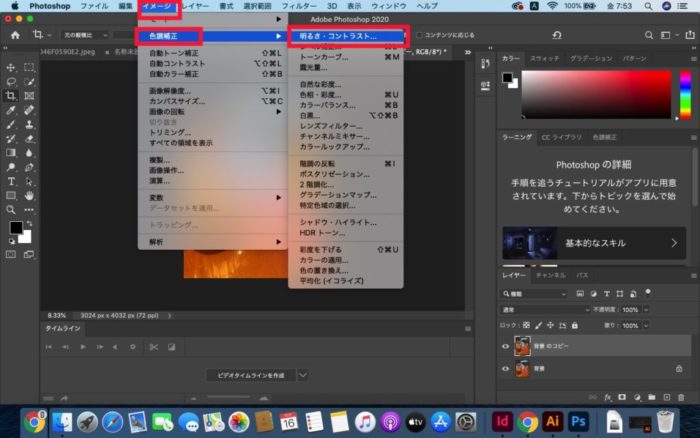Choose 自動トーン補正 menu item

[x=213, y=53]
